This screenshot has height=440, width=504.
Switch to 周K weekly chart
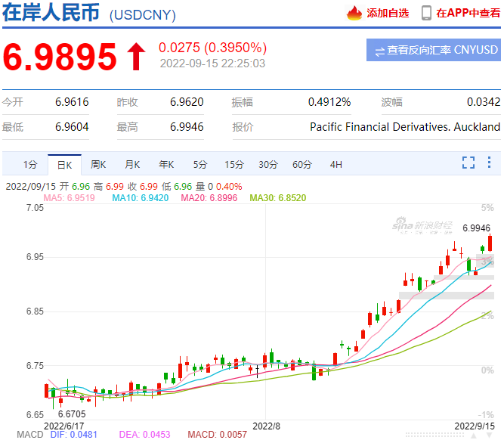point(98,164)
